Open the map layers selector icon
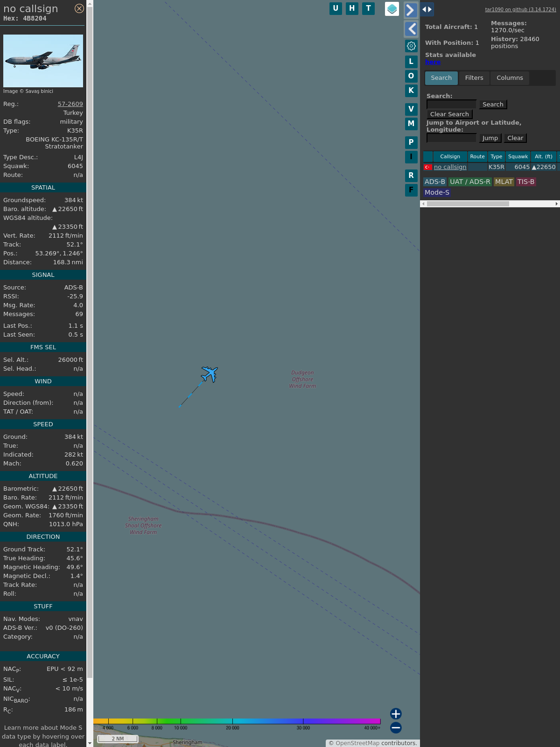Viewport: 560px width, 747px height. [x=392, y=8]
